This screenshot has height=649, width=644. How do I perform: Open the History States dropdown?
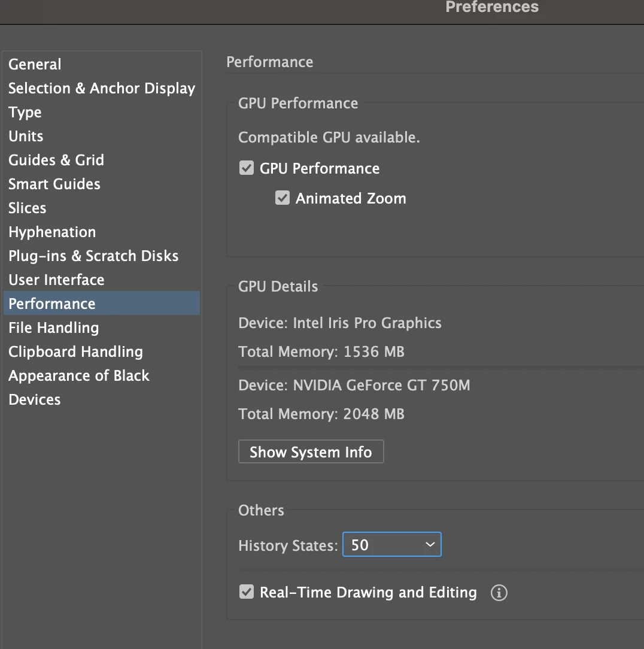[392, 545]
